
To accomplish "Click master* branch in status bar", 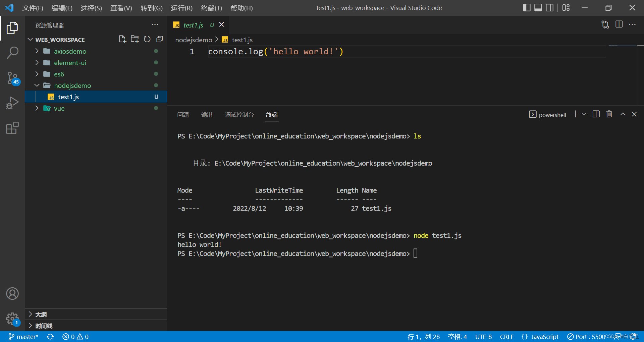I will click(x=23, y=337).
